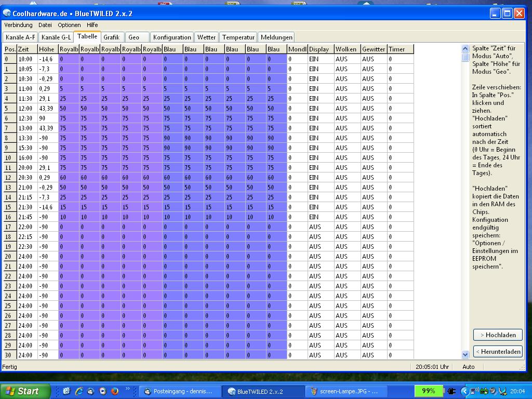Click the Zeit cell showing 20:00
The height and width of the screenshot is (399, 532).
click(27, 168)
